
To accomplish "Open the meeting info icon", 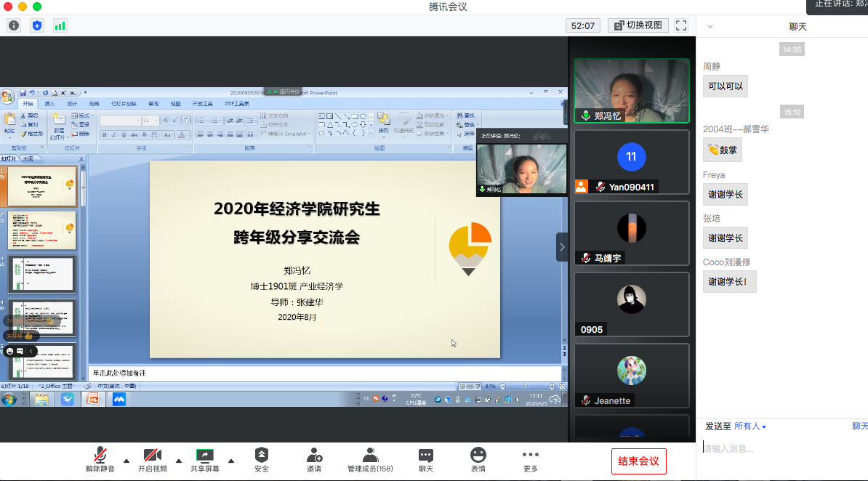I will pos(14,25).
